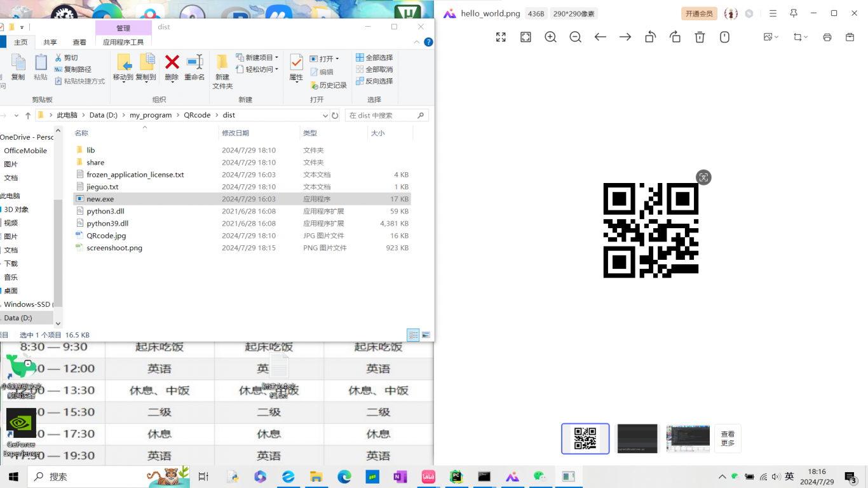Click the 管理 contextual tab header

coord(123,28)
